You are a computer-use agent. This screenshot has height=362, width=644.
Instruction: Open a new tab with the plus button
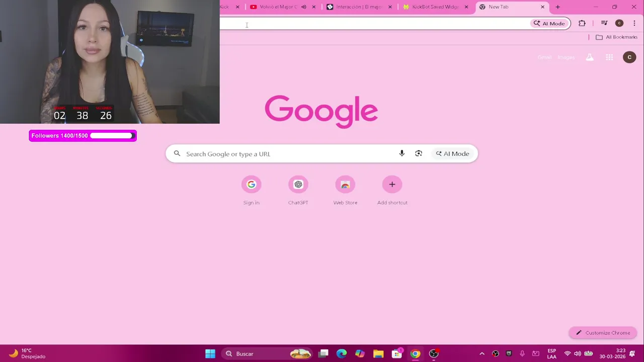point(557,7)
